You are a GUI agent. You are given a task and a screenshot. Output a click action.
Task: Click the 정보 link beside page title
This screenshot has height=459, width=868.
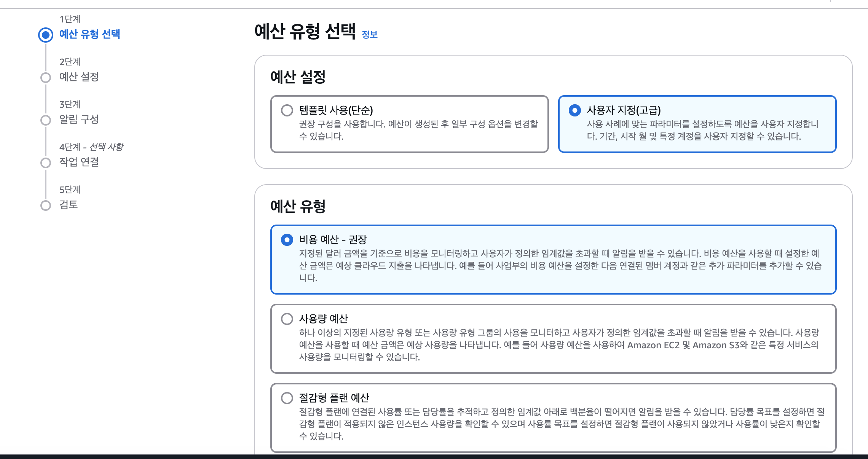pos(369,35)
